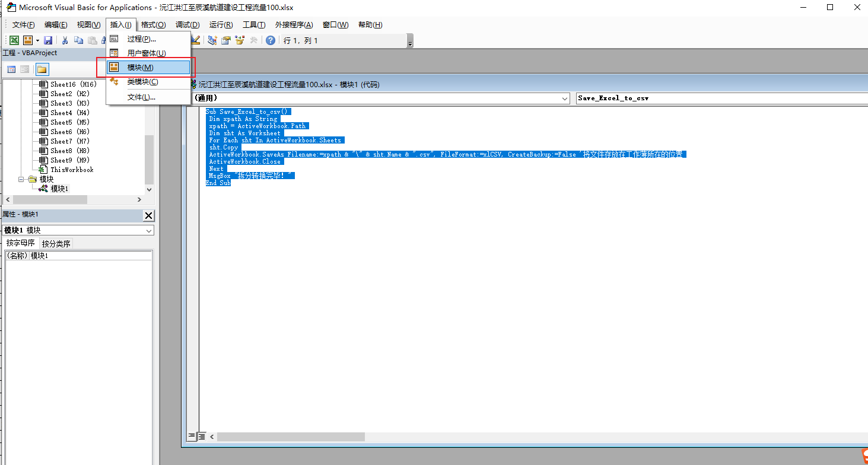Image resolution: width=868 pixels, height=465 pixels.
Task: Click the insert module toolbar icon
Action: [x=27, y=40]
